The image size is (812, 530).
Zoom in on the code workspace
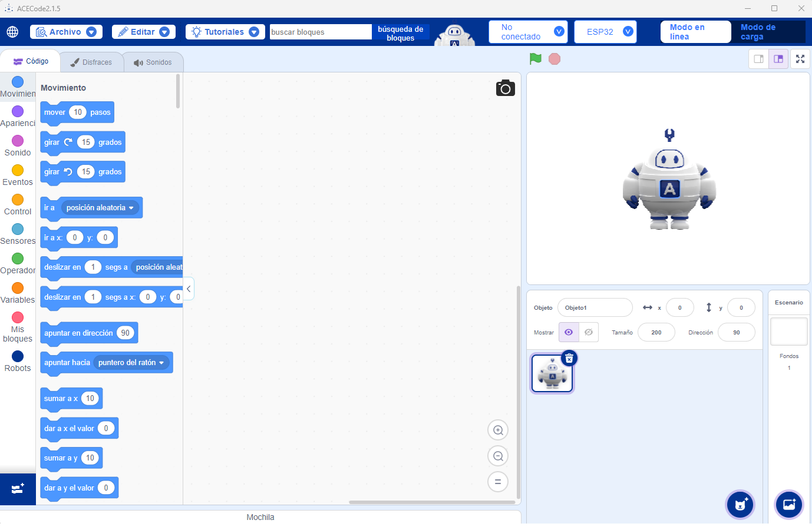pos(498,430)
